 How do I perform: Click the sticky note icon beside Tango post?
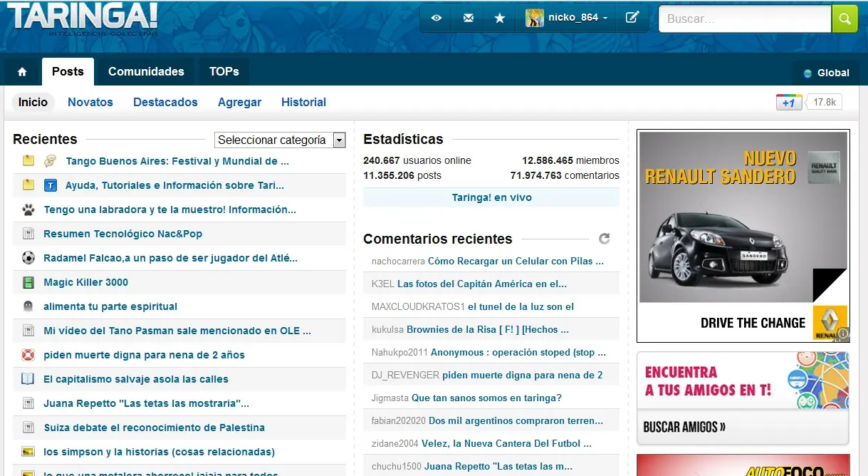click(28, 161)
